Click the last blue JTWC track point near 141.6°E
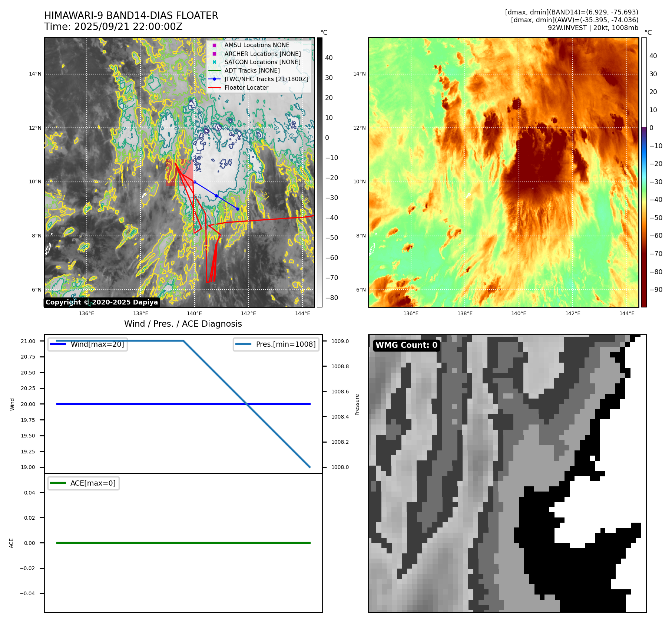 (238, 209)
